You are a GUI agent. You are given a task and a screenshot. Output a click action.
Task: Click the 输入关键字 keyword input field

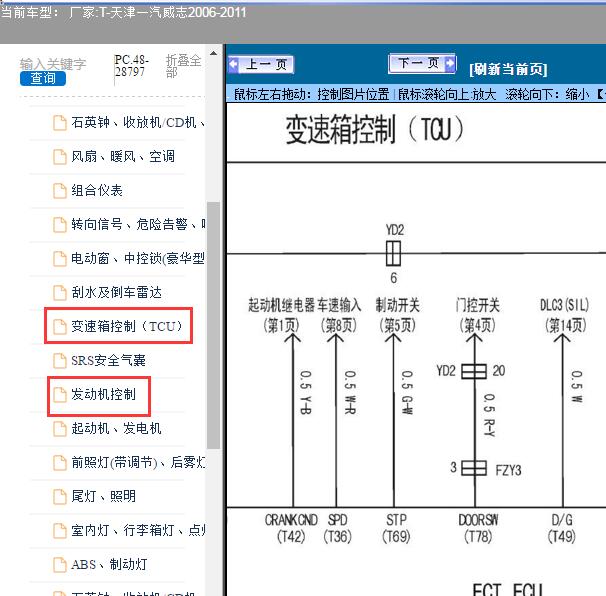(x=53, y=64)
